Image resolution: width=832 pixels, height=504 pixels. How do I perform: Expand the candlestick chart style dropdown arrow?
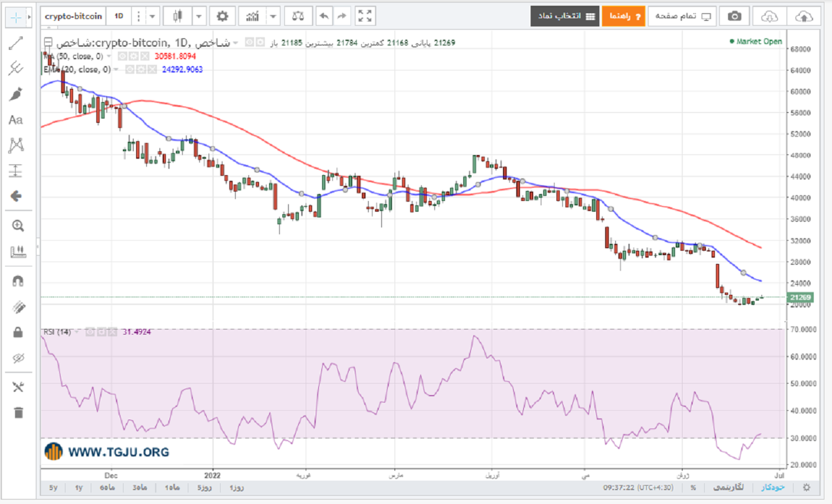point(199,16)
